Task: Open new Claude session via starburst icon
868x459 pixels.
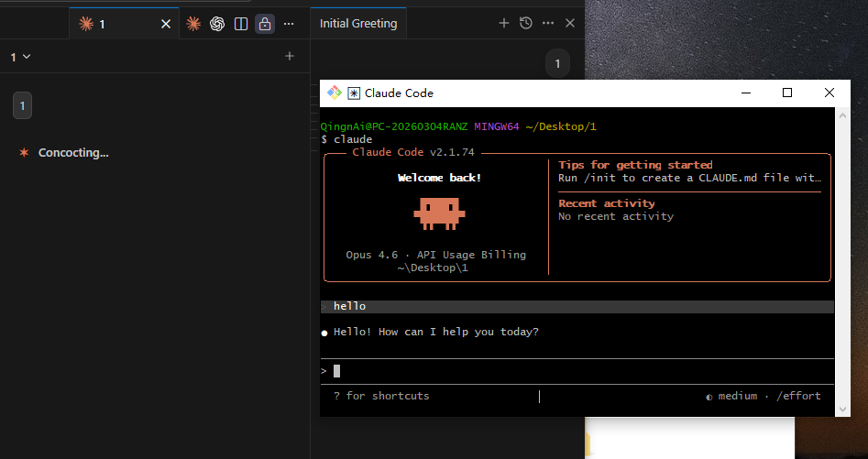Action: coord(193,24)
